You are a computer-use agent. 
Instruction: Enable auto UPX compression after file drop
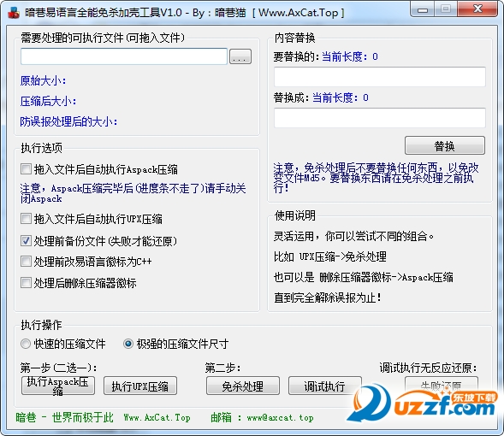point(26,219)
